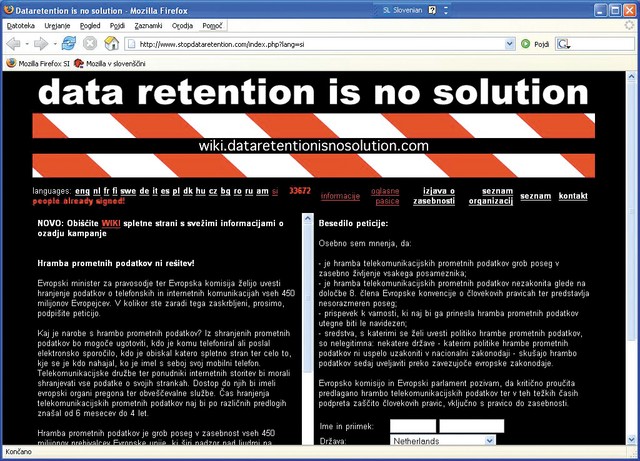Image resolution: width=640 pixels, height=461 pixels.
Task: Open the oglasne pasice link
Action: (385, 196)
